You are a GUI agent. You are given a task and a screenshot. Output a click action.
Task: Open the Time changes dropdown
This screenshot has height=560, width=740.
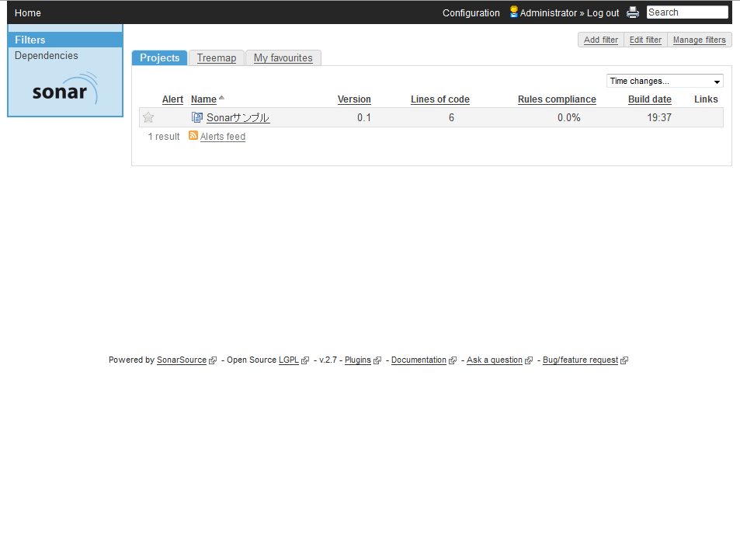[665, 82]
